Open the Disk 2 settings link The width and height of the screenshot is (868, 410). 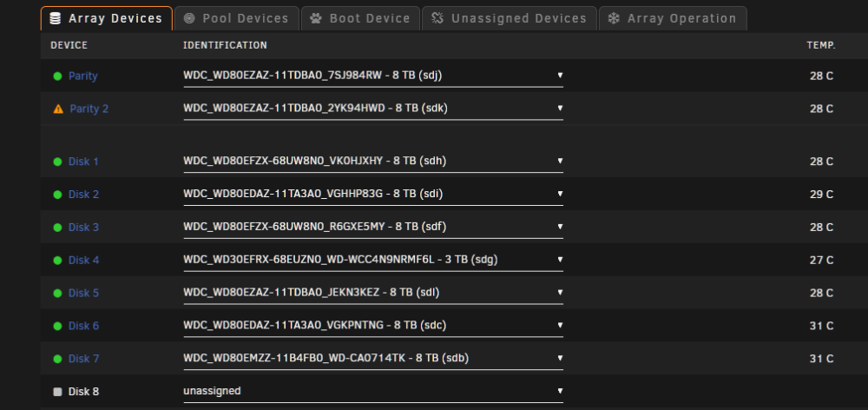83,195
